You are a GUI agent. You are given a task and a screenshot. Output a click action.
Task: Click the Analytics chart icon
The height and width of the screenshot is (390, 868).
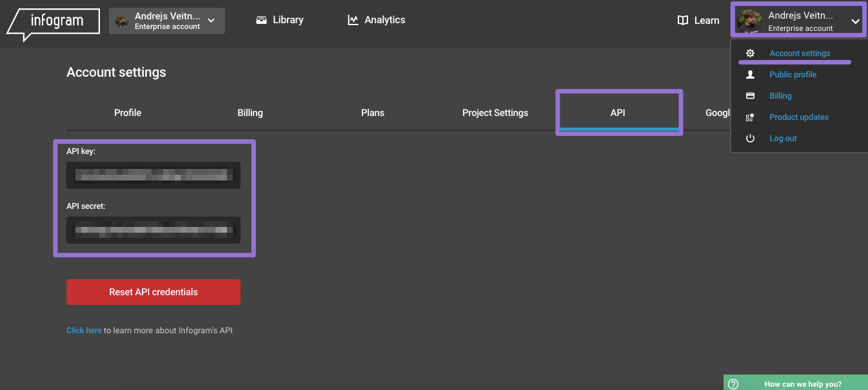pyautogui.click(x=353, y=20)
